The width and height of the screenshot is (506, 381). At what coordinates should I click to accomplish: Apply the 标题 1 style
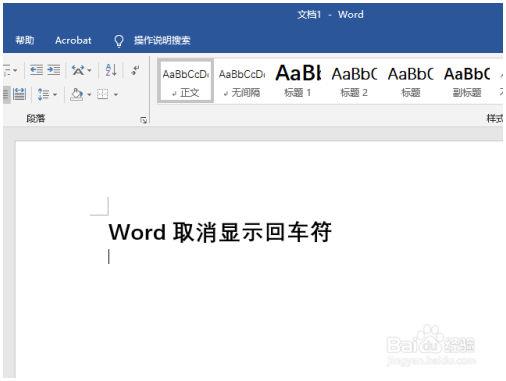pos(298,81)
